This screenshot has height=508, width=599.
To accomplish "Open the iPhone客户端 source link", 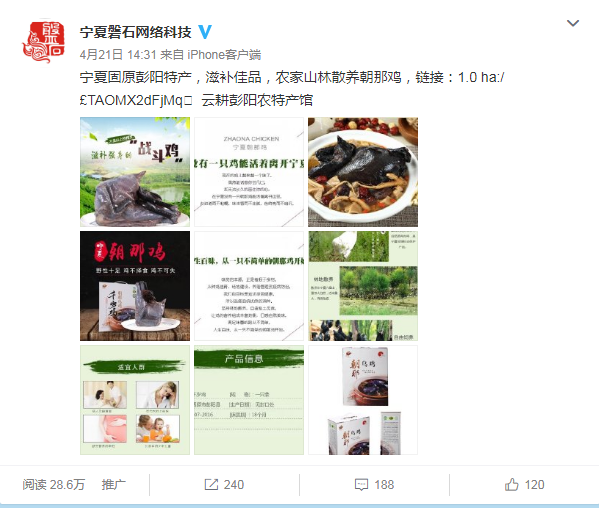I will pyautogui.click(x=224, y=55).
